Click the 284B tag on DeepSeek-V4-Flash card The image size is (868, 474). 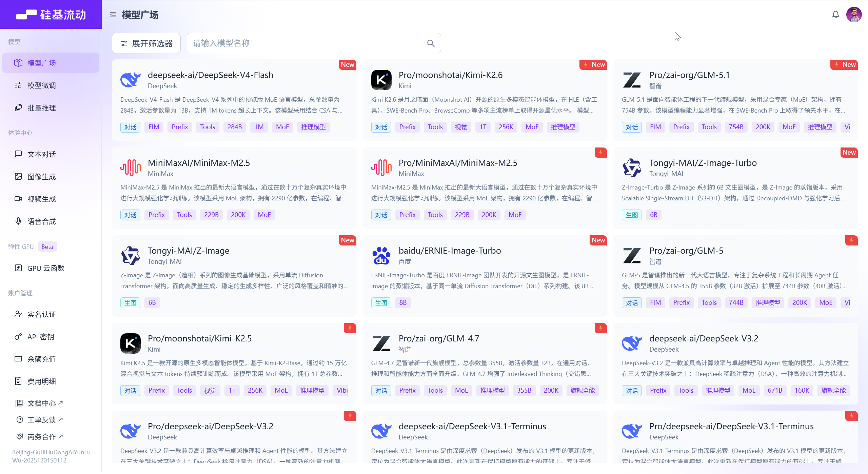click(235, 127)
